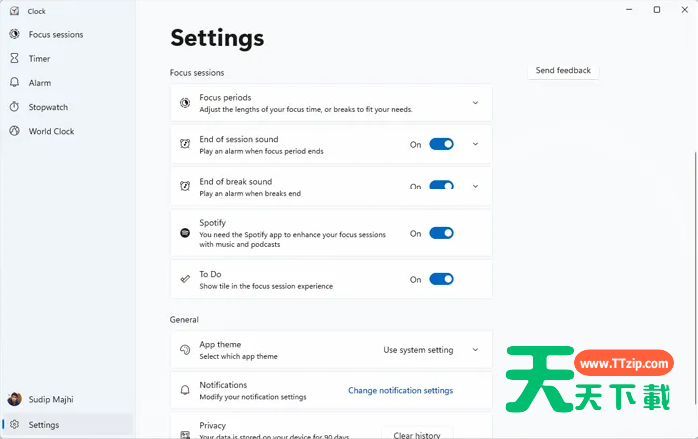Click the Settings gear icon in sidebar
Viewport: 698px width, 439px height.
click(x=15, y=425)
